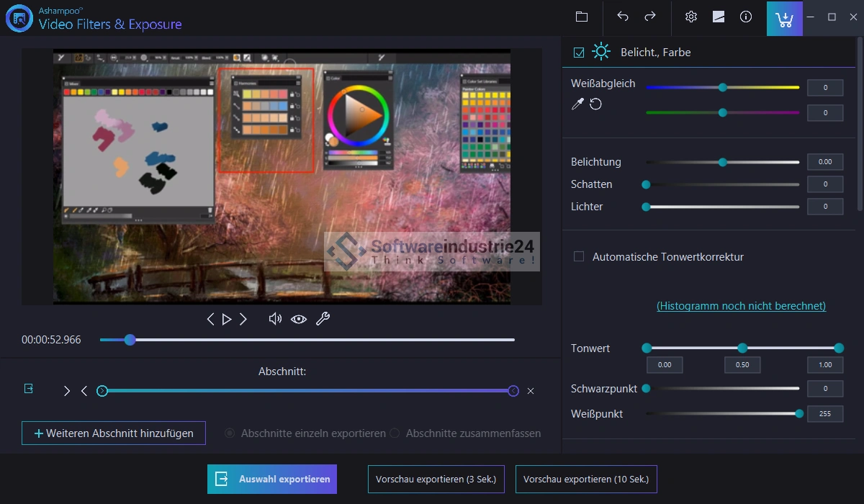Reset the Weißabgleich with the reset arrow
The image size is (864, 504).
[x=595, y=104]
